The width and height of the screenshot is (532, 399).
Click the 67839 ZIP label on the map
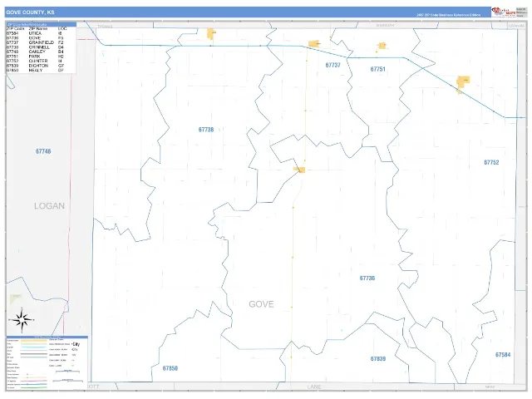click(x=378, y=359)
